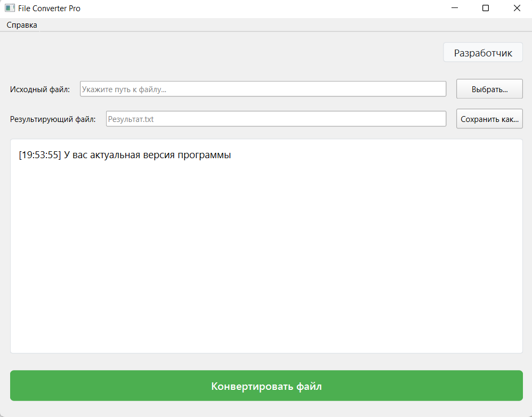The width and height of the screenshot is (532, 417).
Task: Focus the Результирующий файл input field
Action: pos(276,119)
